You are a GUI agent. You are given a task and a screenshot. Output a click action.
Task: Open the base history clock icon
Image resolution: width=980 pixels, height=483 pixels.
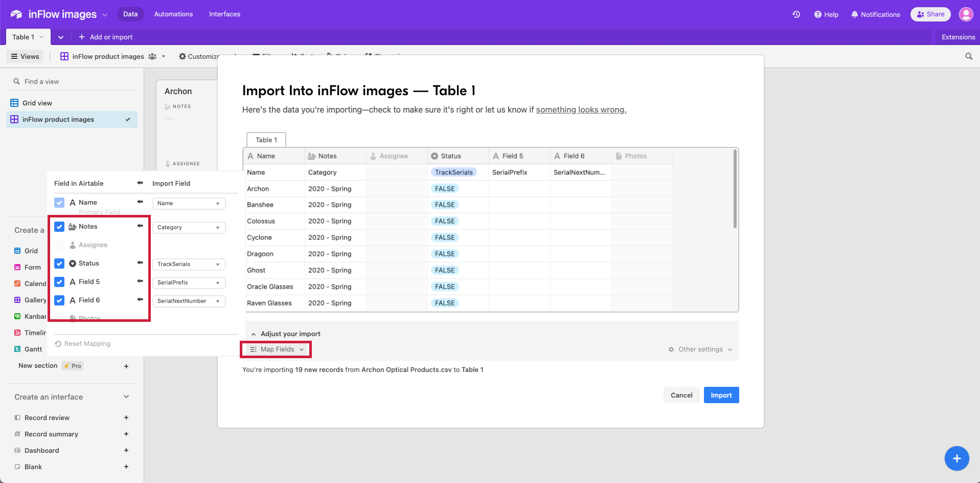point(796,14)
